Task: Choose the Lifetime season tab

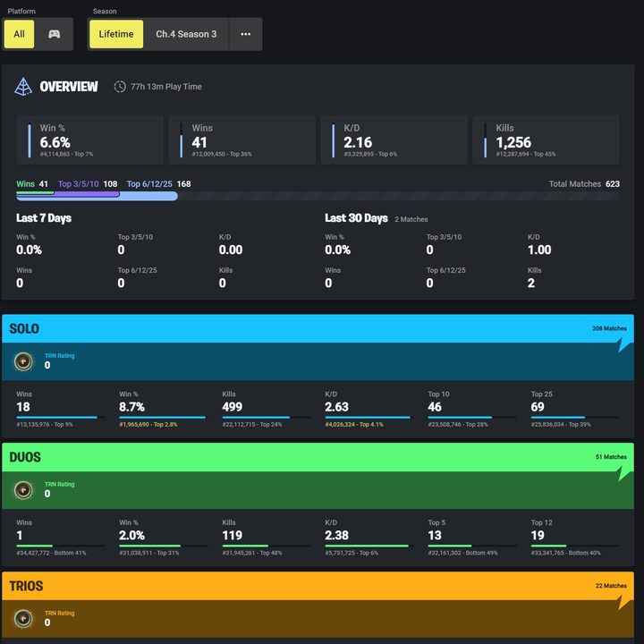Action: [116, 34]
